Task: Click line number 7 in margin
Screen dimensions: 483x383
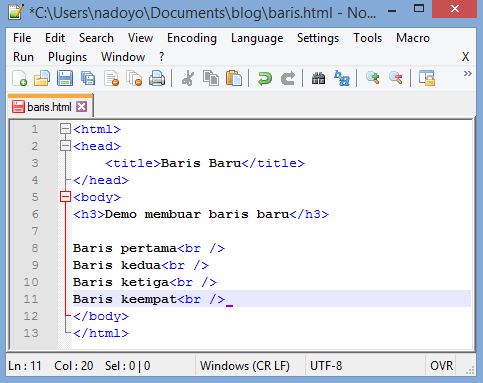Action: (x=35, y=231)
